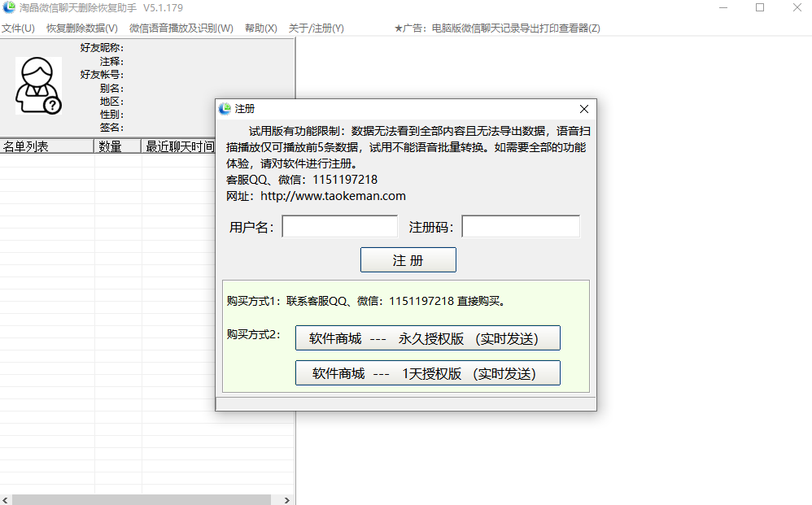
Task: Click the 性别 label
Action: point(111,115)
